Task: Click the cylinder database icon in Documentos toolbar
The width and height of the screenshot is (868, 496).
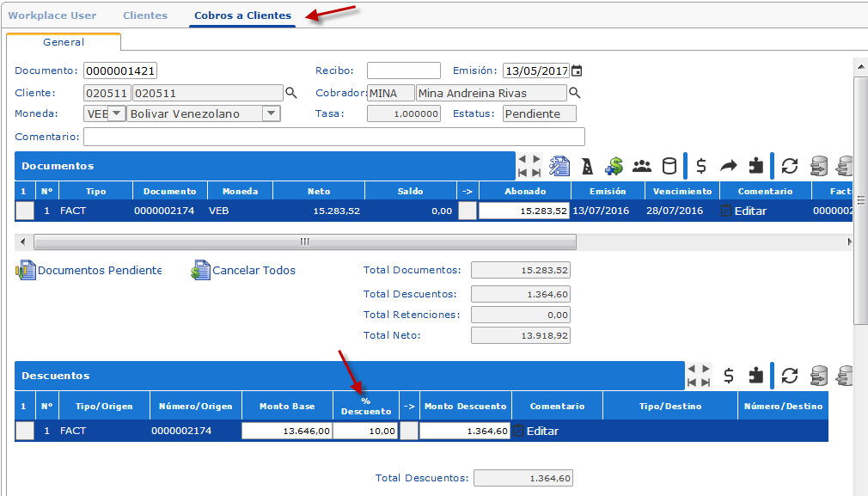Action: 668,166
